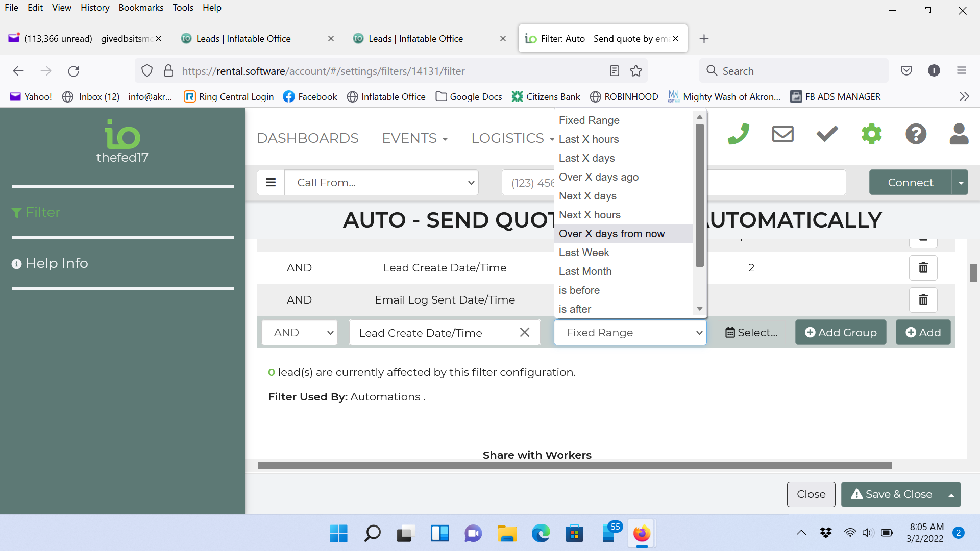The height and width of the screenshot is (551, 980).
Task: Expand the Save & Close options arrow
Action: (951, 495)
